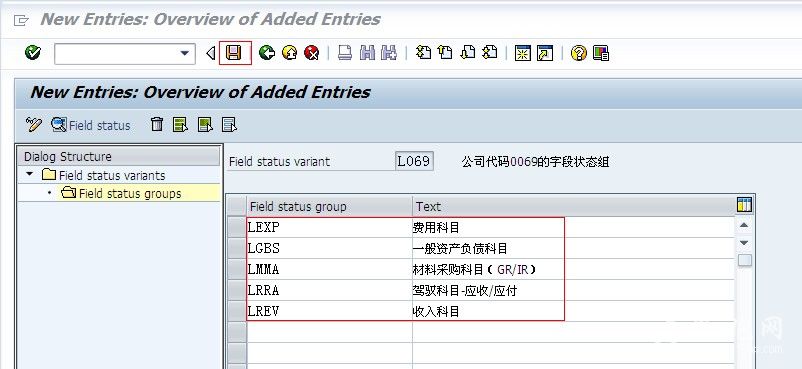Image resolution: width=802 pixels, height=369 pixels.
Task: Collapse the Field status variants node
Action: point(29,175)
